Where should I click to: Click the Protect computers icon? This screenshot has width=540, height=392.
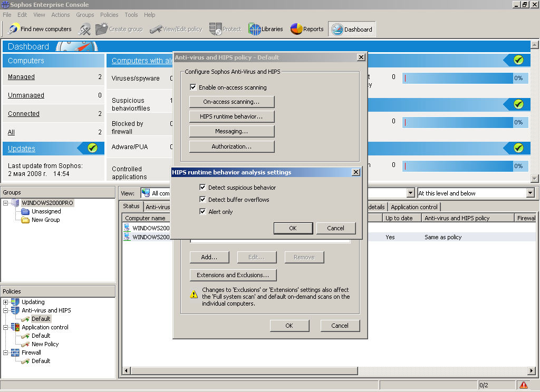[x=215, y=29]
